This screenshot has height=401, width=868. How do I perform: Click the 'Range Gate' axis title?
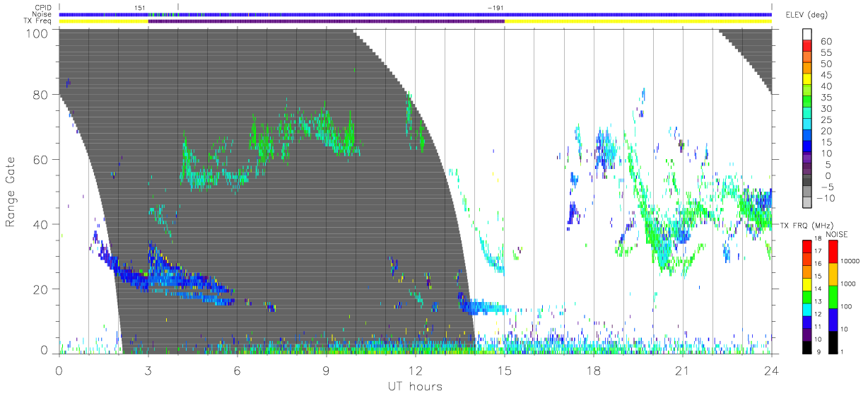[11, 192]
